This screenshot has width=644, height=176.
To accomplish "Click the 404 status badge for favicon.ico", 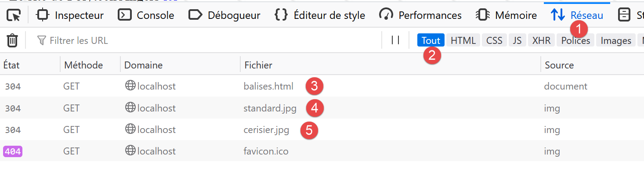I will click(x=13, y=151).
